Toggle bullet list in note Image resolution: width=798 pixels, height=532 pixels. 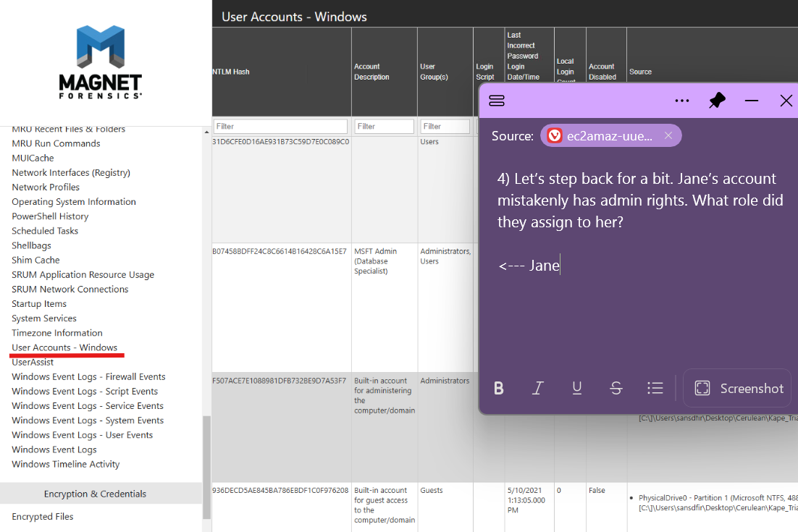655,389
